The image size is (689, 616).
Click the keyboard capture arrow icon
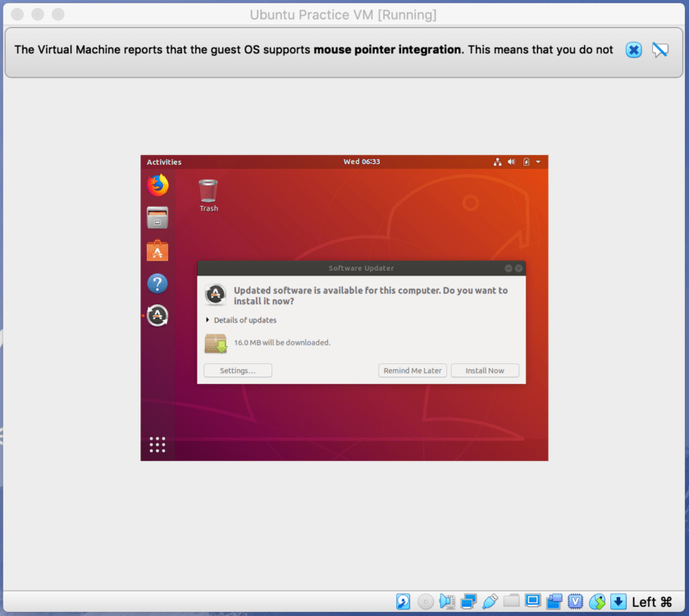[618, 601]
